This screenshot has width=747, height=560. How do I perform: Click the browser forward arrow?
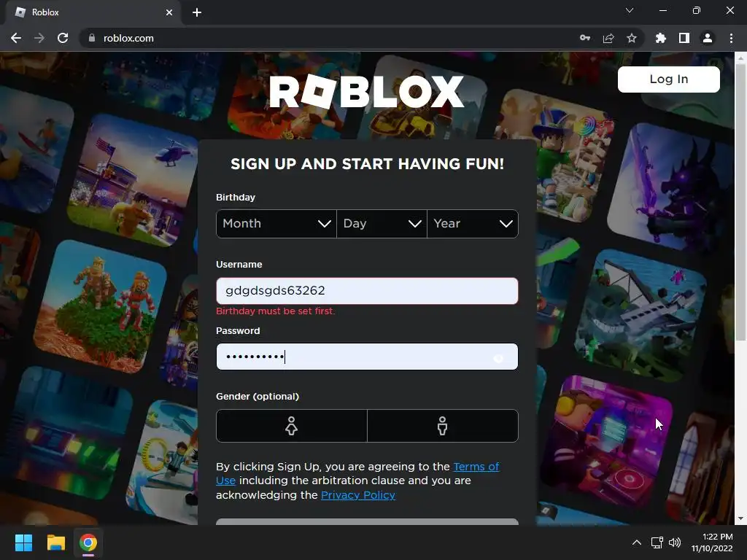click(x=39, y=38)
